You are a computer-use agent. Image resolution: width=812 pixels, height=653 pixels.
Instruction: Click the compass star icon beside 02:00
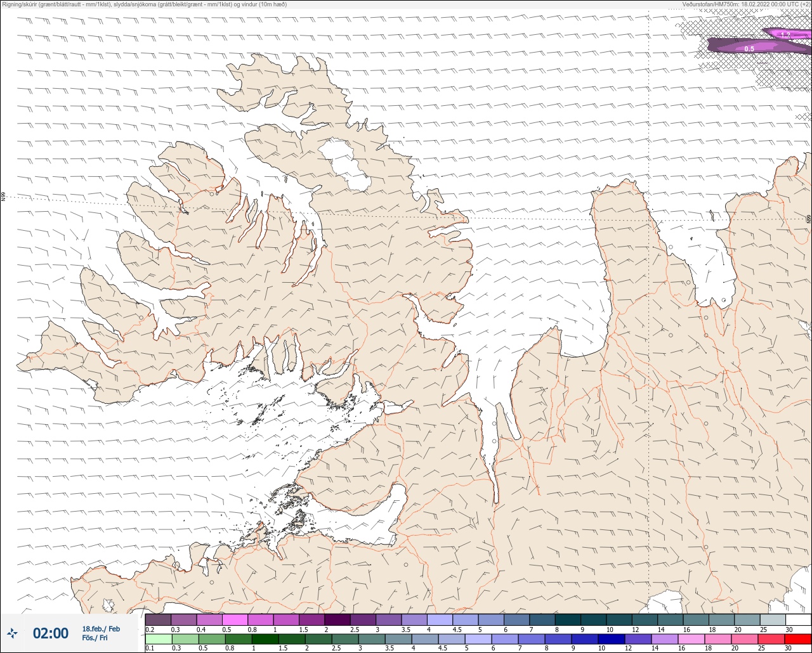click(13, 633)
